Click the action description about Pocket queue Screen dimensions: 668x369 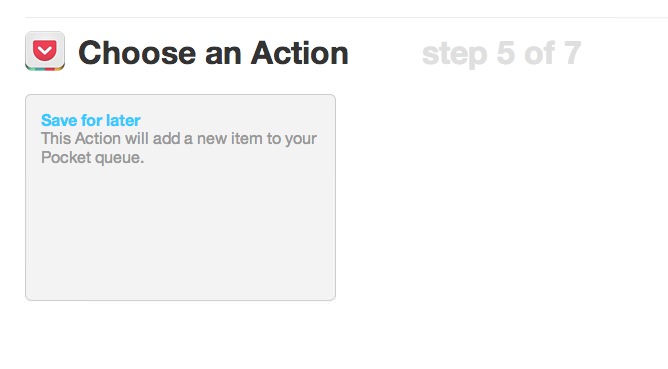(x=179, y=148)
